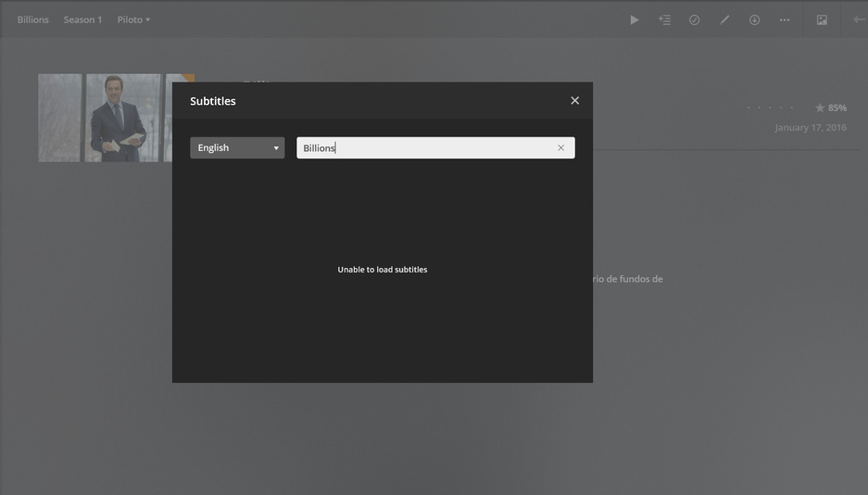Click the user rating dots
This screenshot has width=868, height=495.
(x=770, y=108)
